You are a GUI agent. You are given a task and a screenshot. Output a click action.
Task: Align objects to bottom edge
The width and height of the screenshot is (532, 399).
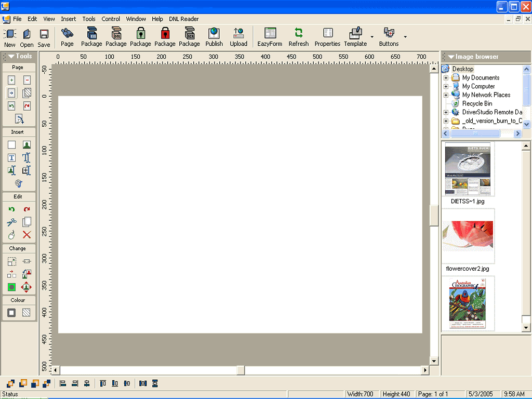pos(115,383)
